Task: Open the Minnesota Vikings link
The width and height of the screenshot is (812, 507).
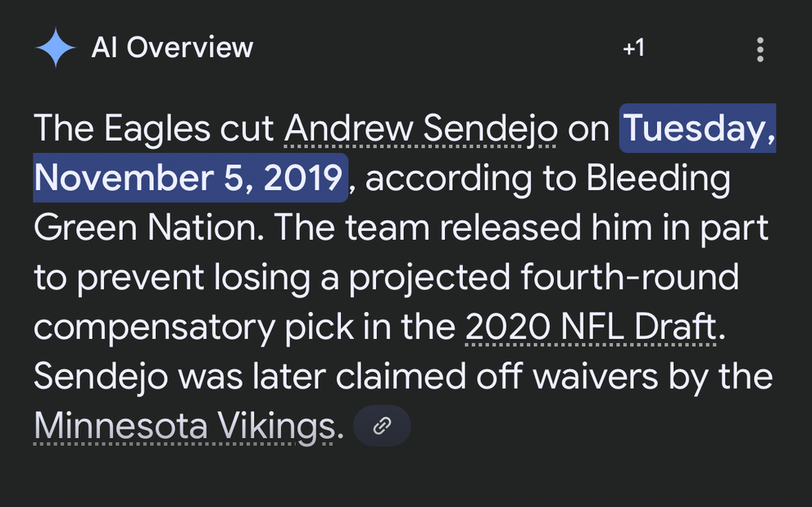Action: pos(184,426)
